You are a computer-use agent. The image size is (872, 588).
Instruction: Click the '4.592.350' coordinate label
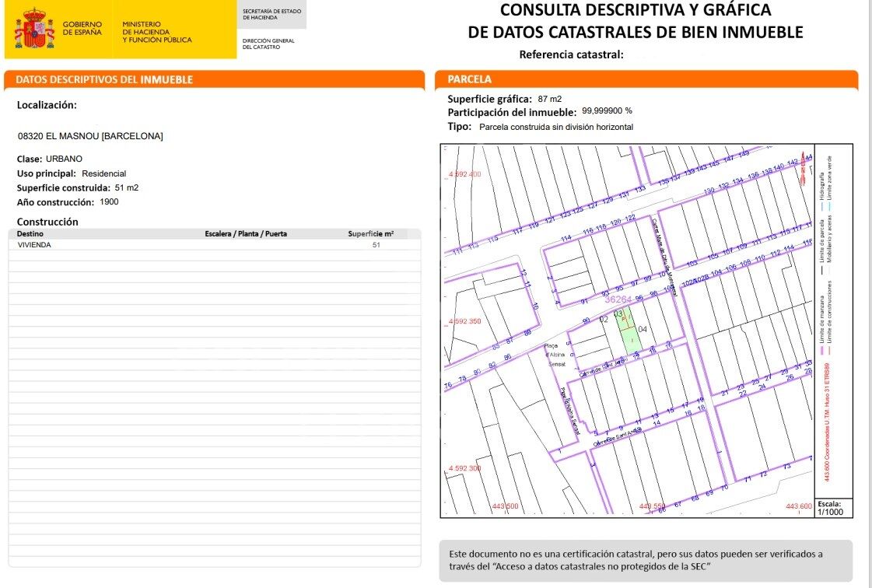pyautogui.click(x=465, y=321)
